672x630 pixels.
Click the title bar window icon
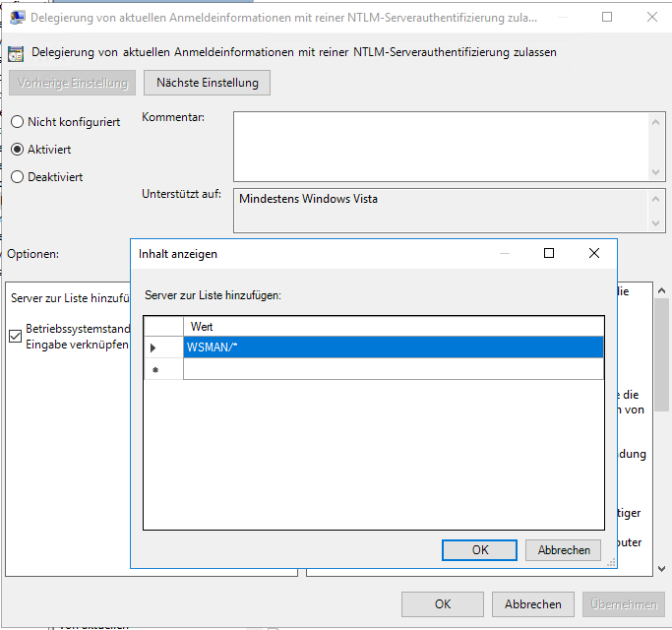(17, 18)
